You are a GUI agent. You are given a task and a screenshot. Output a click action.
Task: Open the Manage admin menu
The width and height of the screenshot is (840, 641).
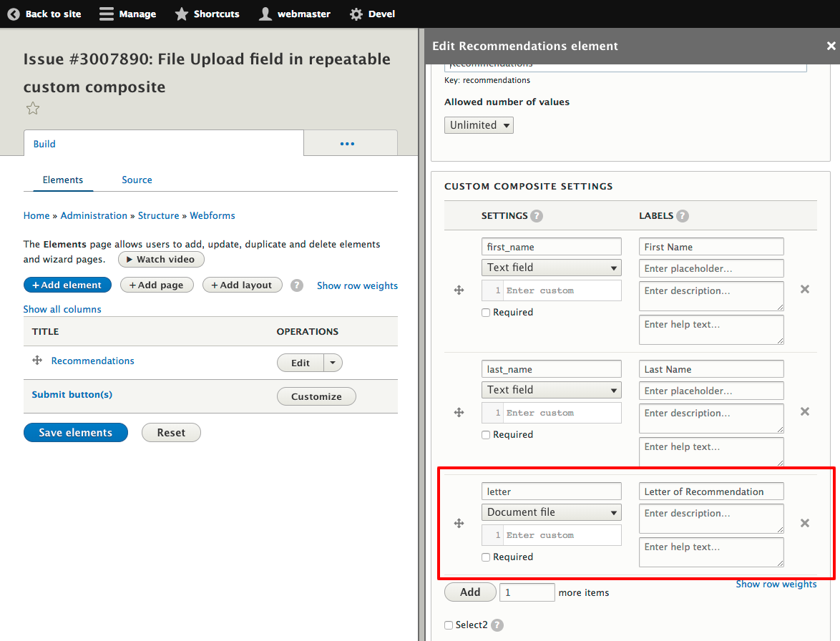(x=127, y=14)
